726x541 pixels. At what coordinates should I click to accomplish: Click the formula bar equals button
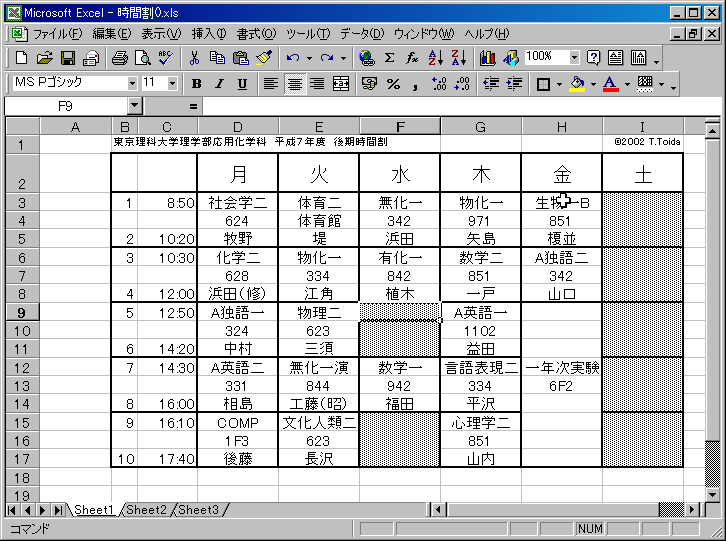click(193, 107)
